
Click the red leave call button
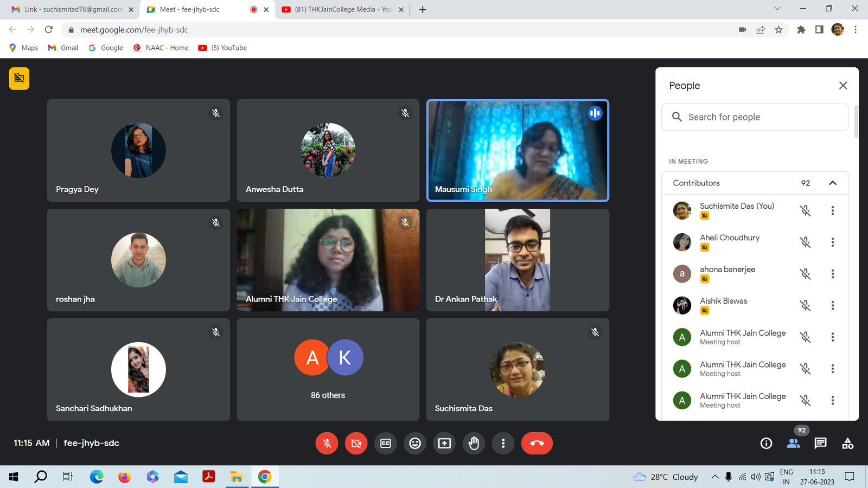537,443
